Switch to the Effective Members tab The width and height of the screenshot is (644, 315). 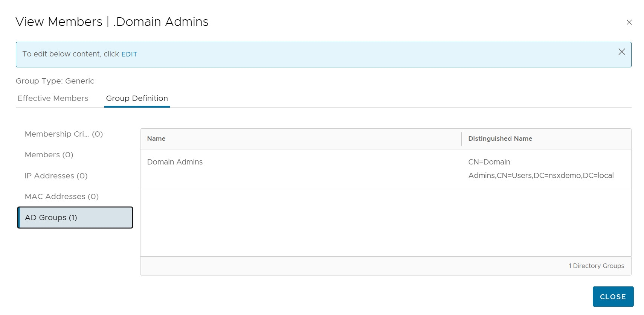53,98
